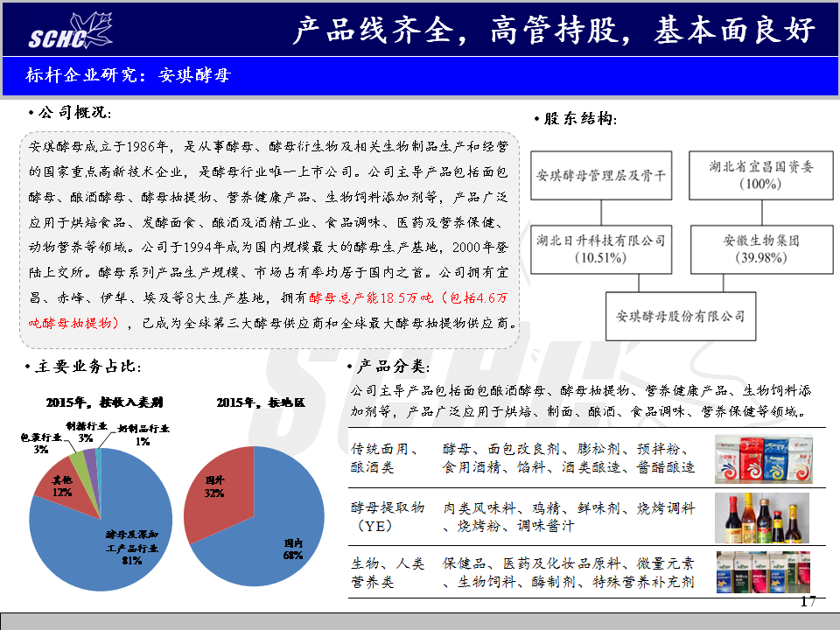The image size is (840, 630).
Task: Select the 传统面用、酿酒类 table row label
Action: click(385, 458)
